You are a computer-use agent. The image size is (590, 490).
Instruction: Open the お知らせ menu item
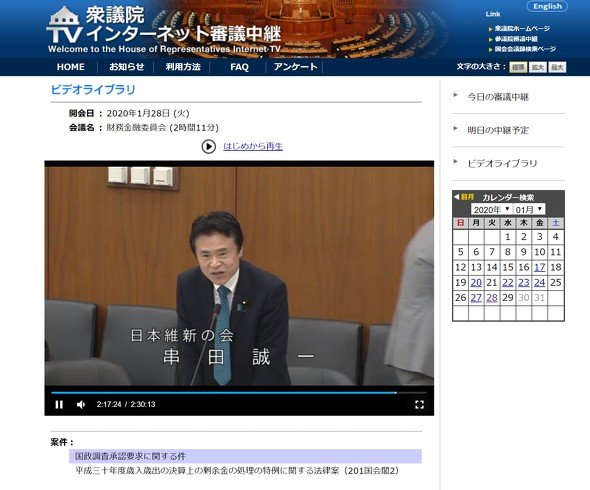tap(126, 67)
